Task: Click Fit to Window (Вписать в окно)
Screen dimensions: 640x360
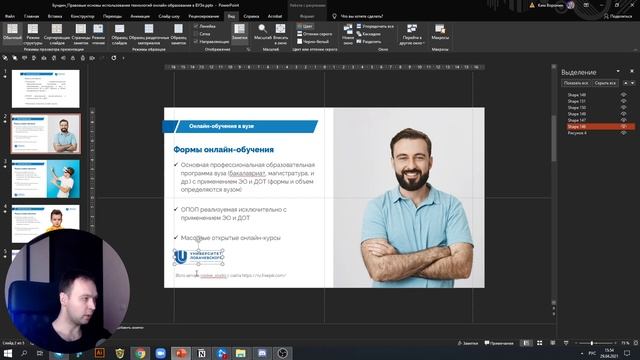Action: [280, 33]
